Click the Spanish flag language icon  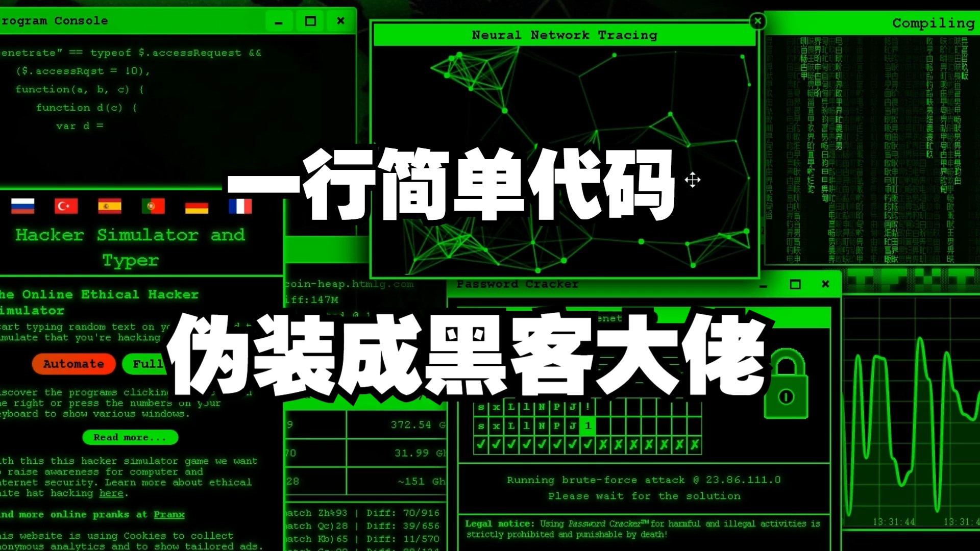pyautogui.click(x=110, y=207)
